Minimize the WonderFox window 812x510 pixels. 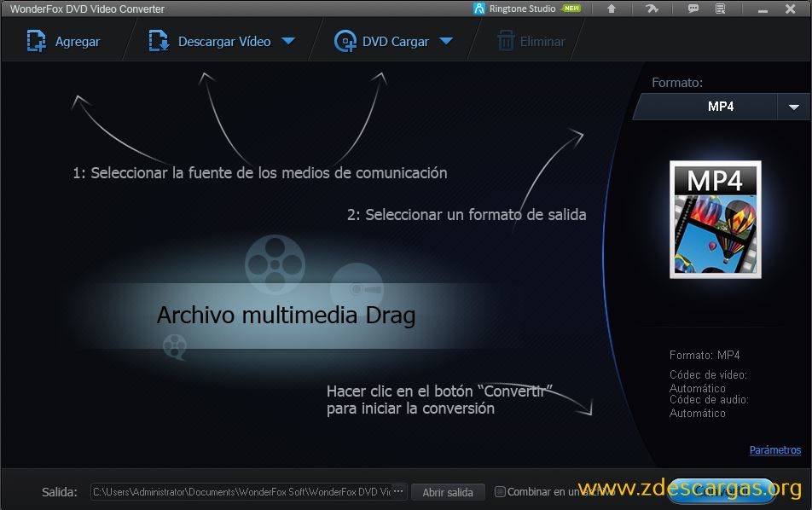(763, 10)
